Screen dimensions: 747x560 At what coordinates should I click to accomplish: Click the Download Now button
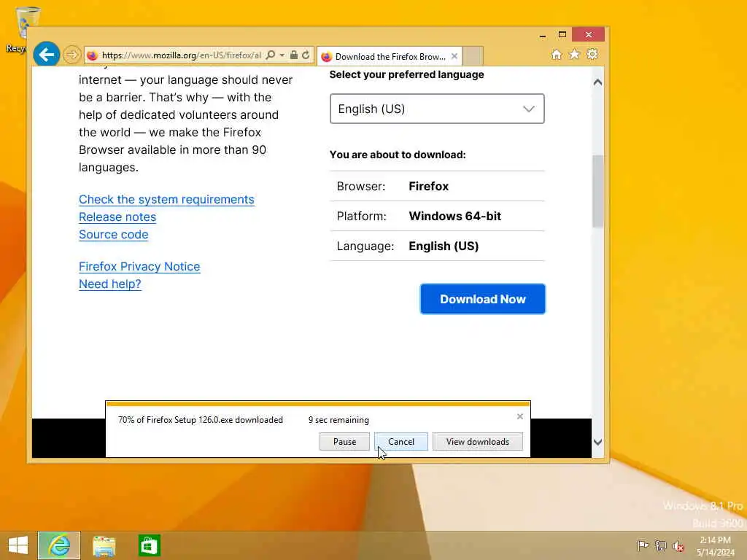tap(483, 299)
